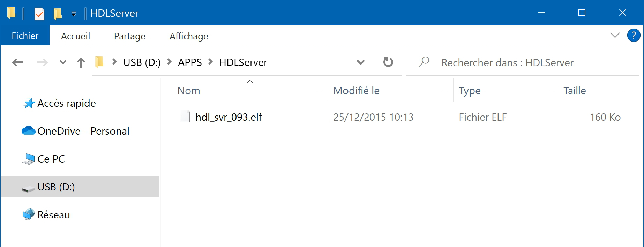Switch to the Affichage tab
Viewport: 644px width, 247px height.
189,36
